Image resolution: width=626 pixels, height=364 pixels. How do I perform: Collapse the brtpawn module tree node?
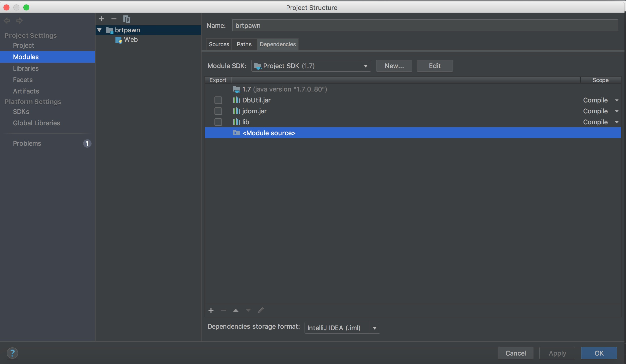click(x=100, y=30)
